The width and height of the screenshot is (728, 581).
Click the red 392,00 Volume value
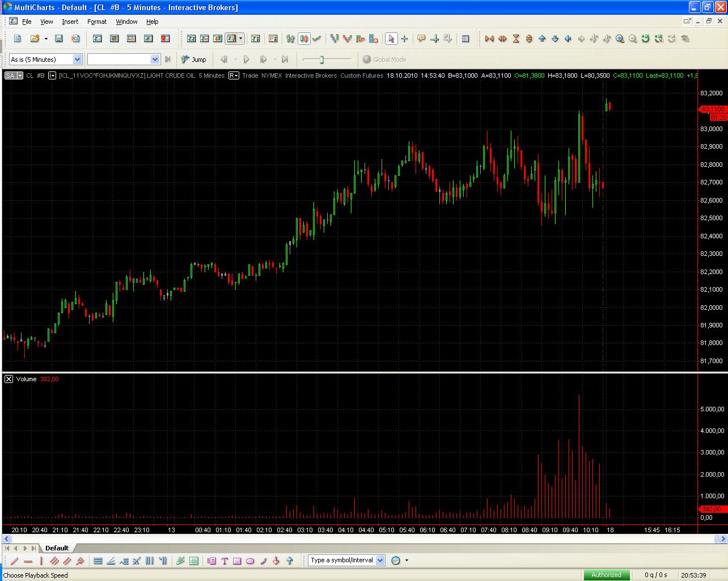(x=49, y=379)
